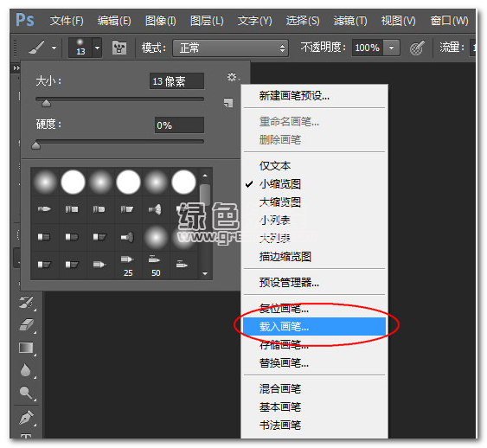
Task: Open the 滤镜(T) menu
Action: click(x=350, y=21)
